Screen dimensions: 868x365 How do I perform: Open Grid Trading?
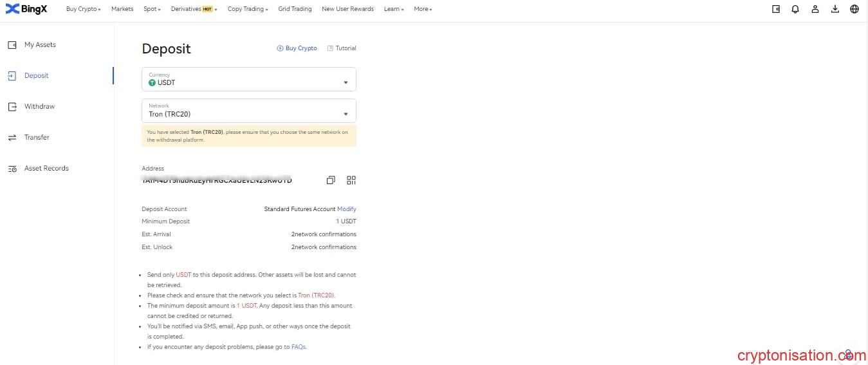pyautogui.click(x=295, y=9)
